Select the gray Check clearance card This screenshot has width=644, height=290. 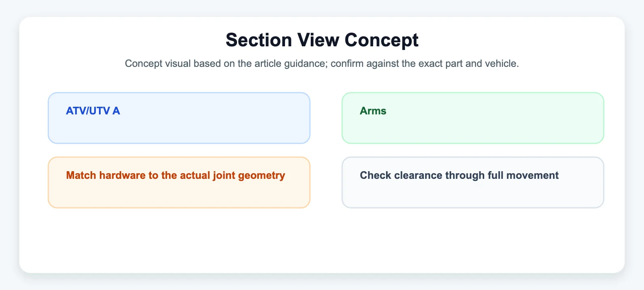(x=473, y=182)
